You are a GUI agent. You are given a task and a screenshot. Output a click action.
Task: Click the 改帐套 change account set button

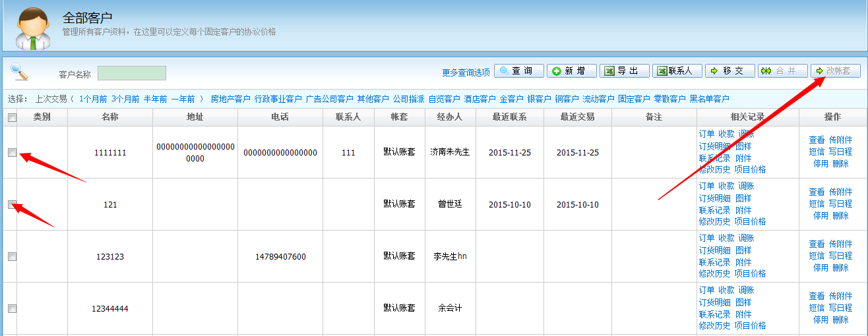pos(836,71)
